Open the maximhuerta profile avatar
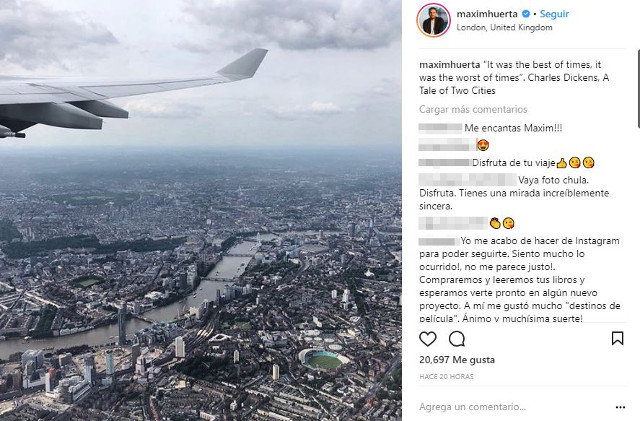This screenshot has height=421, width=640. (x=434, y=20)
